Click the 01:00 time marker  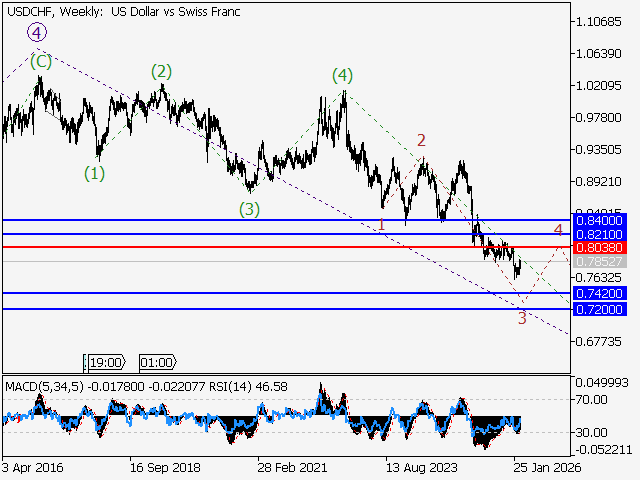pyautogui.click(x=157, y=363)
